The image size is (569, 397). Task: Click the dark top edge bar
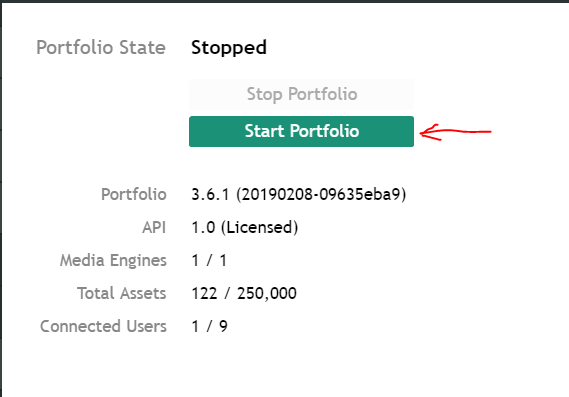pyautogui.click(x=284, y=1)
